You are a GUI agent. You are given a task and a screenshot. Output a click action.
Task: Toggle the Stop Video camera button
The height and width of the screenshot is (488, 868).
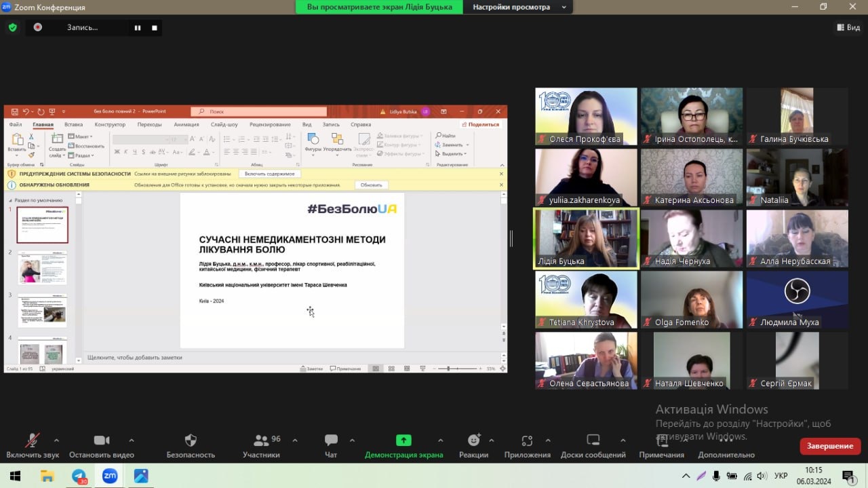102,440
